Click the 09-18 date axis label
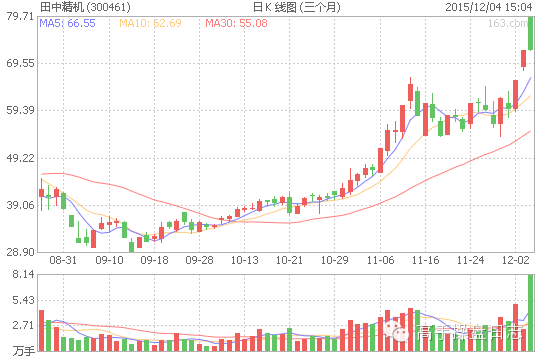540x360 pixels. (154, 260)
